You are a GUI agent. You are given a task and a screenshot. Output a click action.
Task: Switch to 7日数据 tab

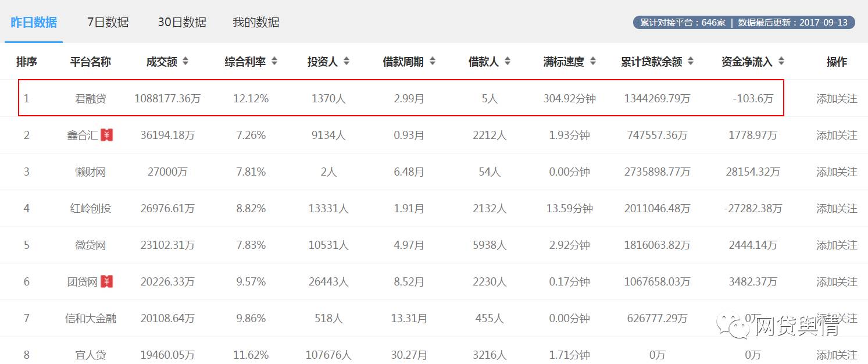point(108,23)
